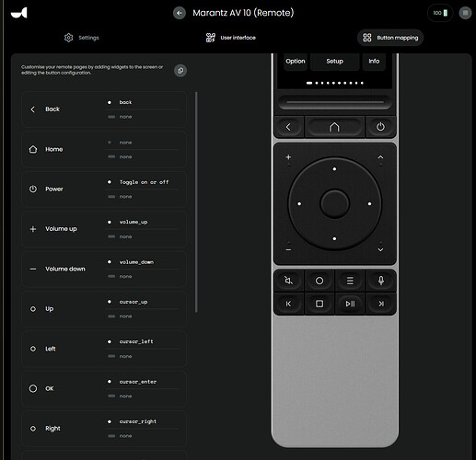Click the remote's play/pause key

pyautogui.click(x=350, y=304)
